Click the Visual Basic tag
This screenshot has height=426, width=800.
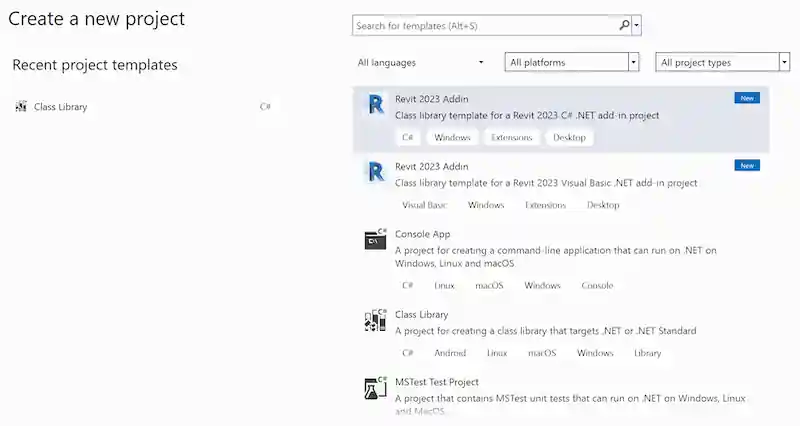(424, 205)
